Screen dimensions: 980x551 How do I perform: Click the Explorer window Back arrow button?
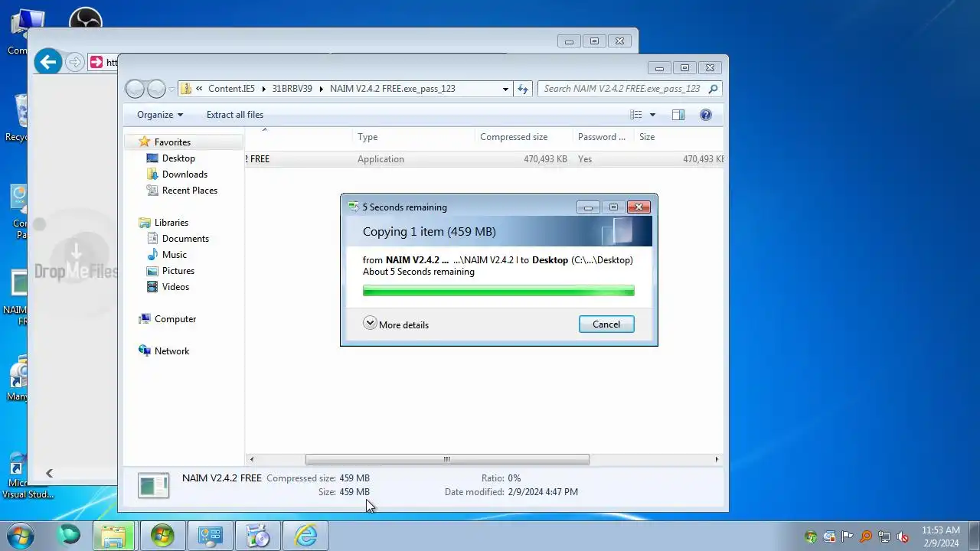click(x=135, y=89)
